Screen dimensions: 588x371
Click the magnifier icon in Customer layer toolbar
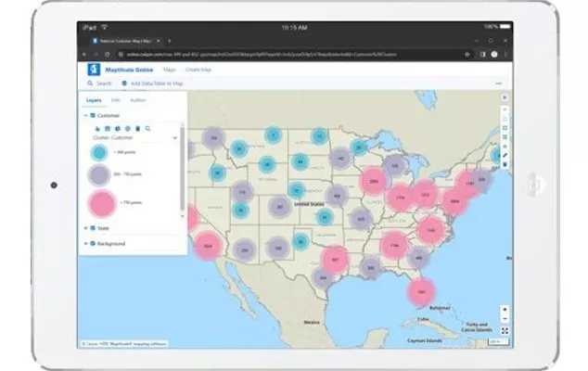147,127
